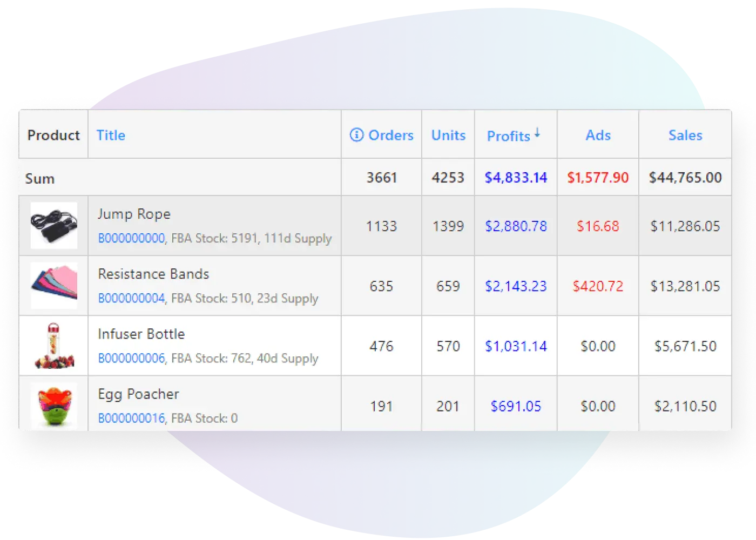Sort table by Ads column
The height and width of the screenshot is (540, 756).
598,135
